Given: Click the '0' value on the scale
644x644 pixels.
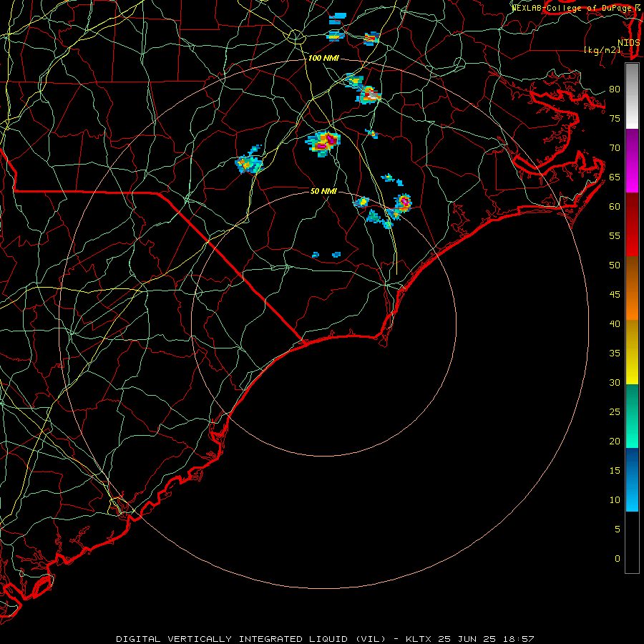Looking at the screenshot, I should tap(618, 559).
